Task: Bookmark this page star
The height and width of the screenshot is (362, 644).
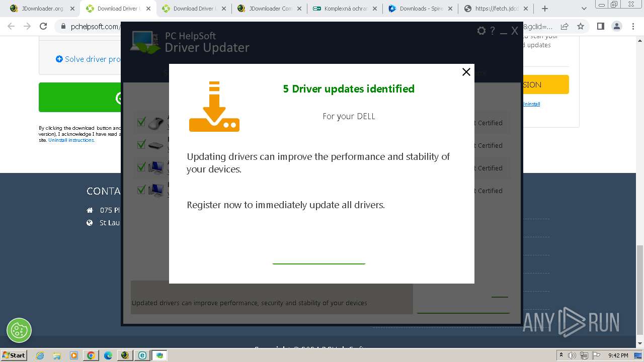Action: 581,26
